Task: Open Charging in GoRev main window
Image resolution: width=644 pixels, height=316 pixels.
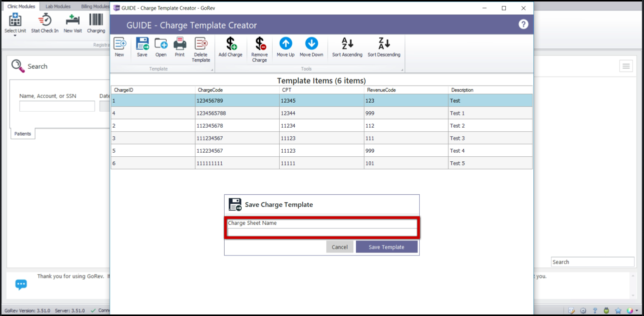Action: 96,23
